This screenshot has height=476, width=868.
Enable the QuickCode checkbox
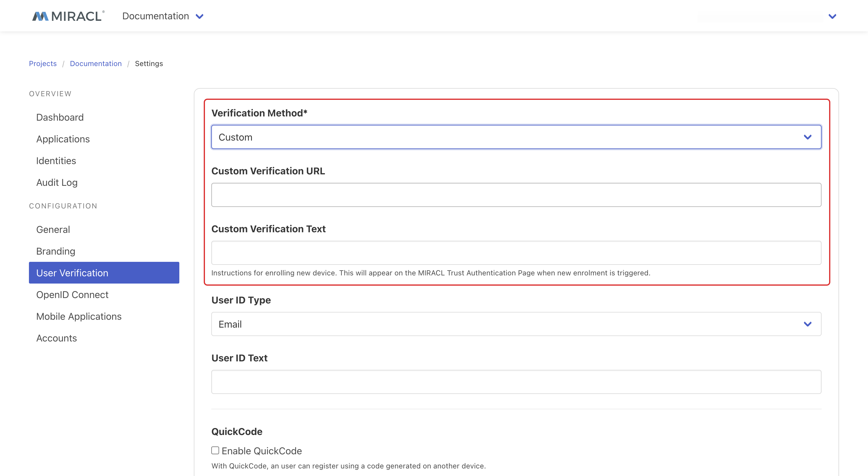click(215, 450)
